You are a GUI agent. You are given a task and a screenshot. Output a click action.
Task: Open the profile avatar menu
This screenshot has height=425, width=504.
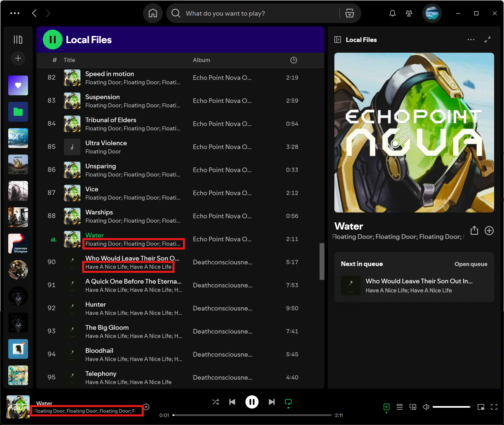(432, 13)
